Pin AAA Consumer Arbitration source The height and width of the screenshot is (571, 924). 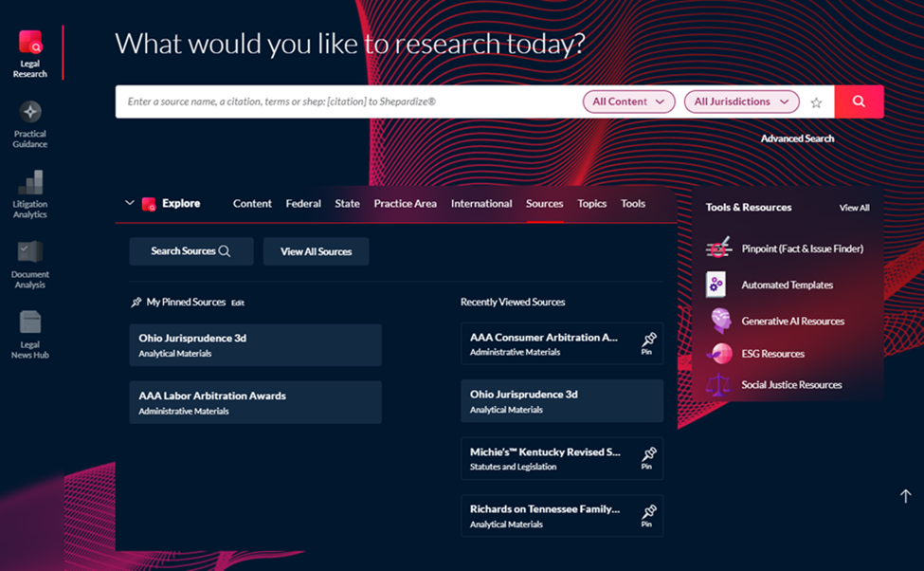click(648, 343)
